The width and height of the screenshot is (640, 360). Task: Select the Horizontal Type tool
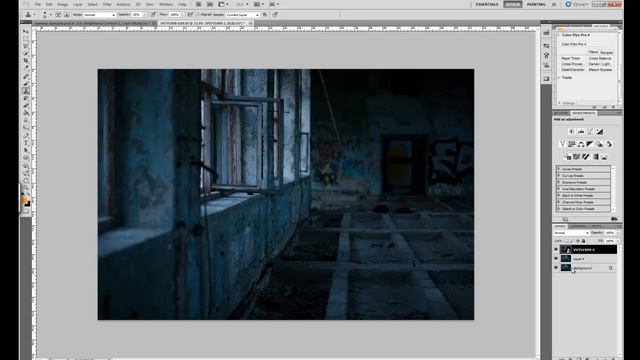coord(26,143)
